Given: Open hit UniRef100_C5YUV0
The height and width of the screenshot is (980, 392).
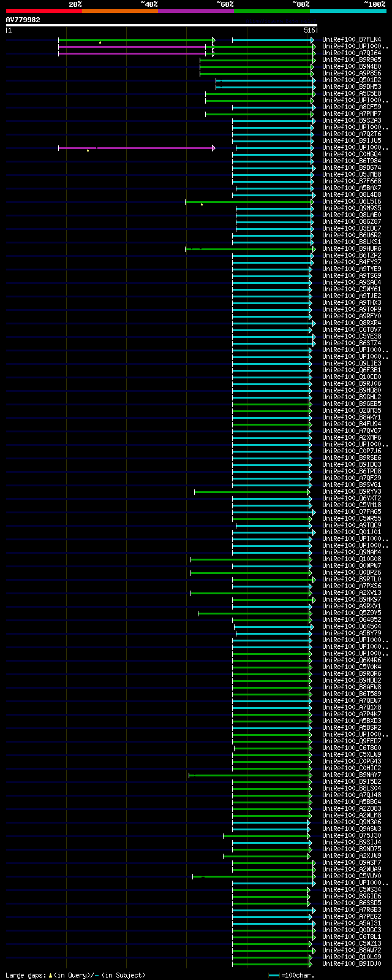Looking at the screenshot, I should [352, 876].
